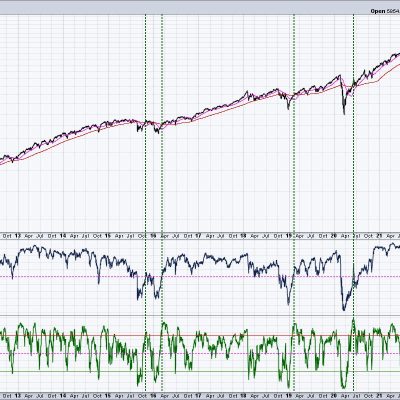Click the '18' year label under price chart
The height and width of the screenshot is (400, 400).
point(243,236)
